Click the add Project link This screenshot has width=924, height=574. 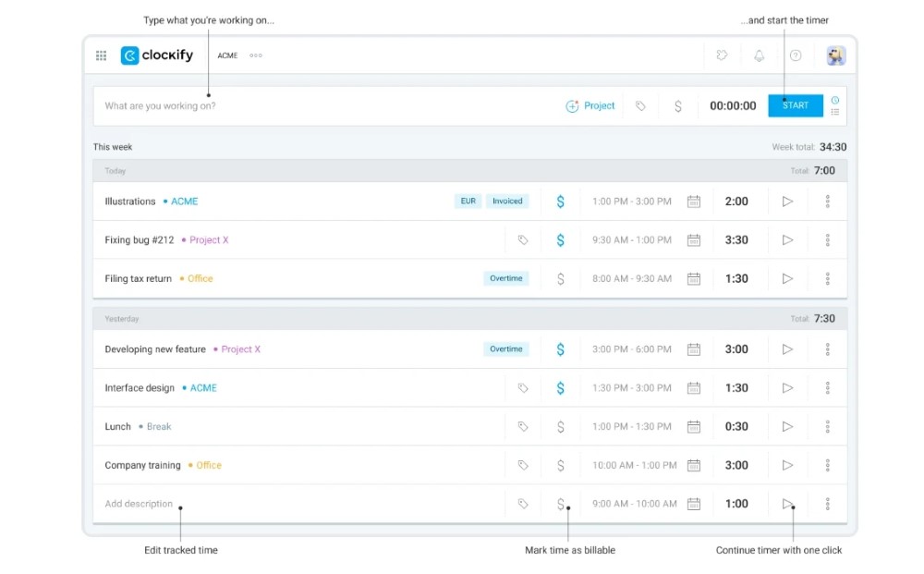tap(590, 106)
